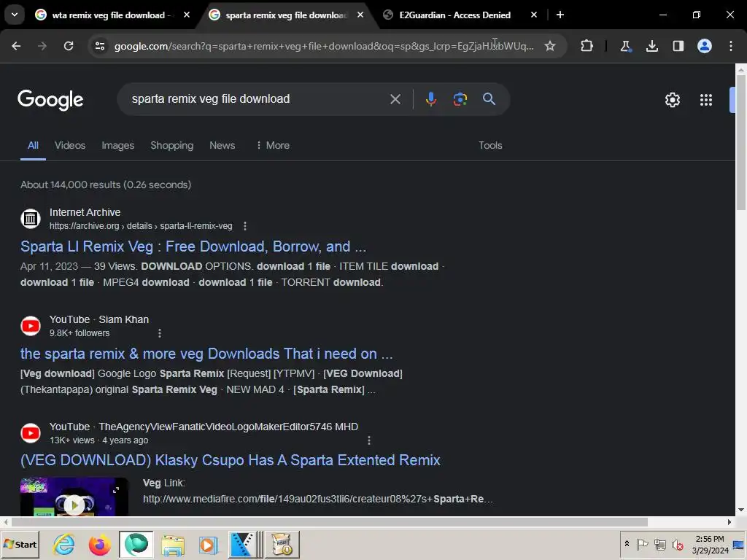View site information icon in address bar
The height and width of the screenshot is (560, 747).
coord(100,46)
